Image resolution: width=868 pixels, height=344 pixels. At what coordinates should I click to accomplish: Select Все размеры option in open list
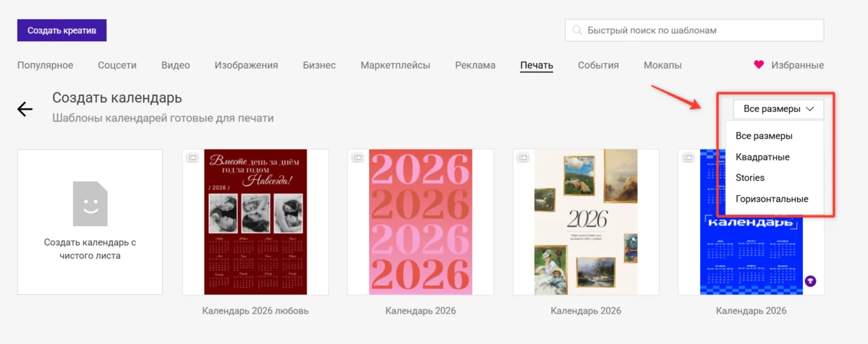coord(764,136)
